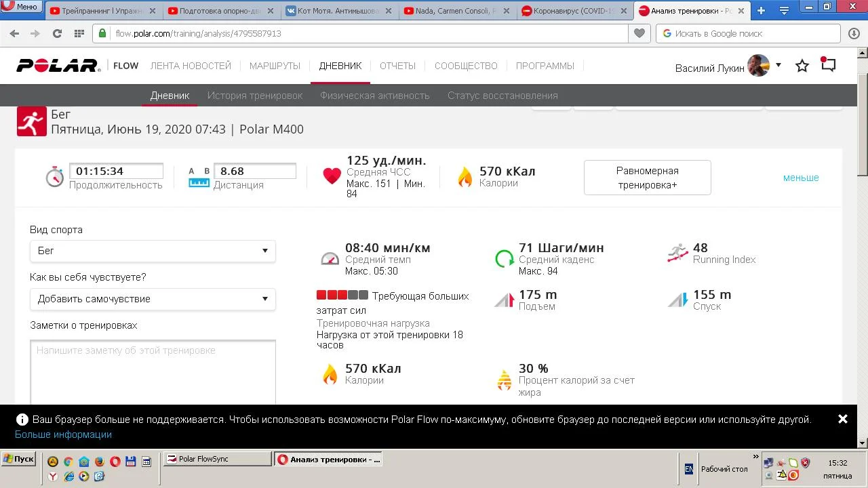Open ЛЕНТА НОВОСТЕЙ in Polar Flow menu
The height and width of the screenshot is (488, 868).
(191, 66)
